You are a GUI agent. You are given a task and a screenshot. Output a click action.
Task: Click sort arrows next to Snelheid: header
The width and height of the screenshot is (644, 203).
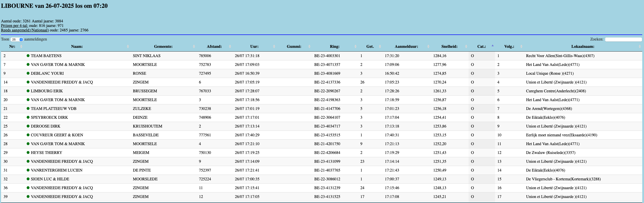(466, 47)
